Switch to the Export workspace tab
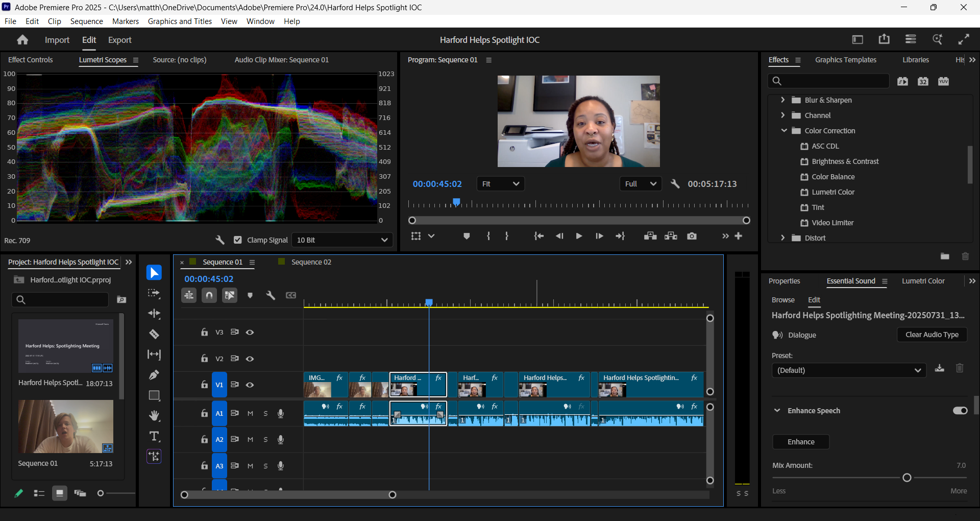This screenshot has width=980, height=521. [119, 40]
